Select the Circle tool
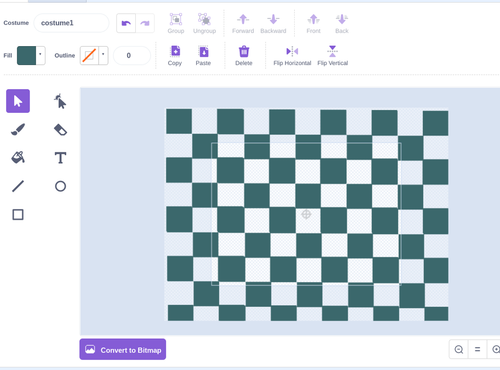500x370 pixels. (x=60, y=186)
